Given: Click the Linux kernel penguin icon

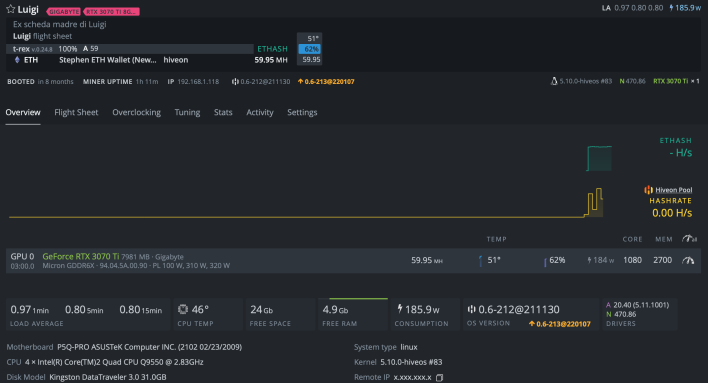Looking at the screenshot, I should tap(554, 81).
